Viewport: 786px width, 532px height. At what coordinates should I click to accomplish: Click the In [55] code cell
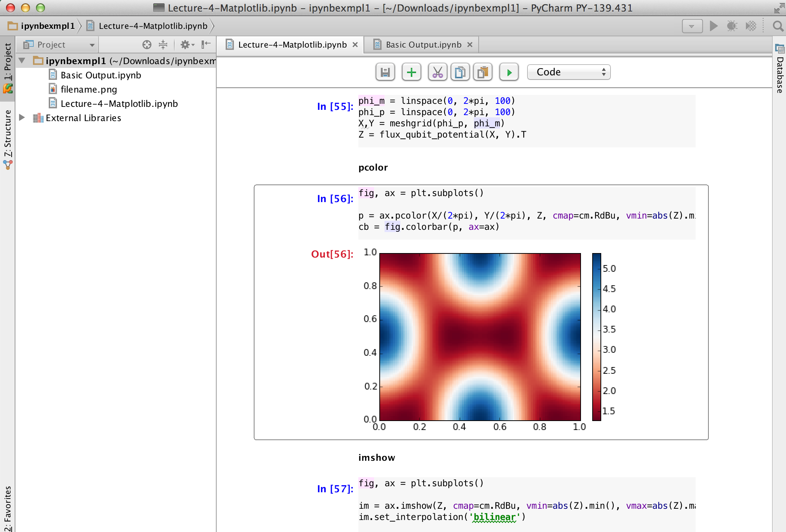[x=527, y=121]
